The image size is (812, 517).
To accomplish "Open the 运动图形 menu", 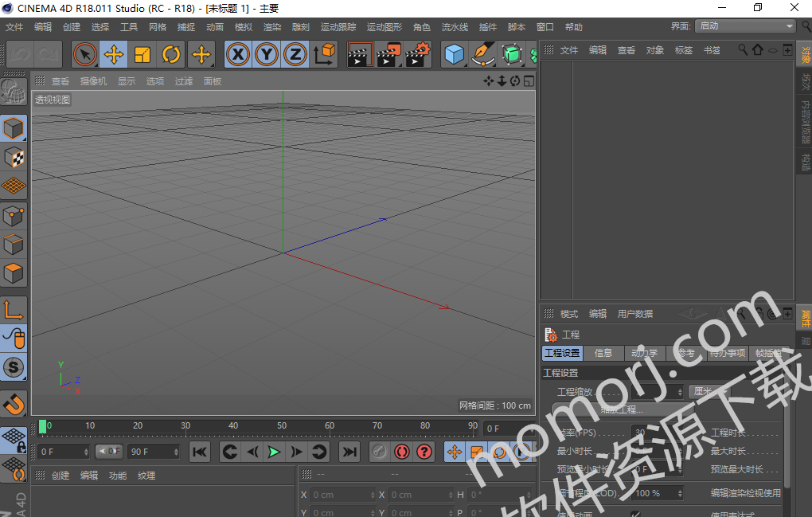I will tap(384, 27).
